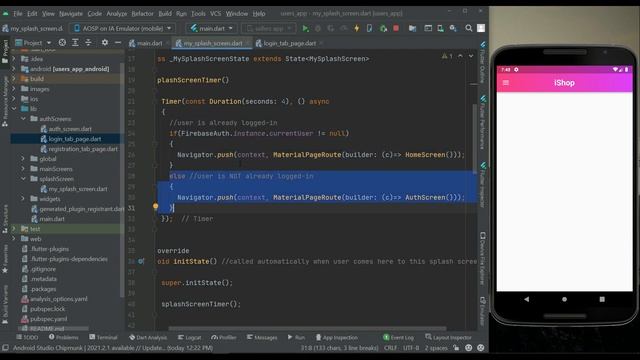Switch to login_tab_page.dart editor tab
This screenshot has height=360, width=640.
tap(289, 43)
